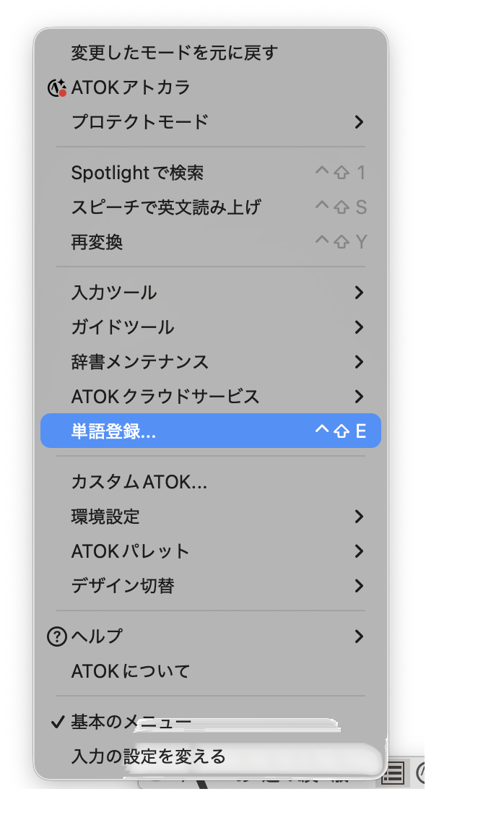This screenshot has width=504, height=828.
Task: Select 変更したモードを元に戻す
Action: pyautogui.click(x=174, y=53)
